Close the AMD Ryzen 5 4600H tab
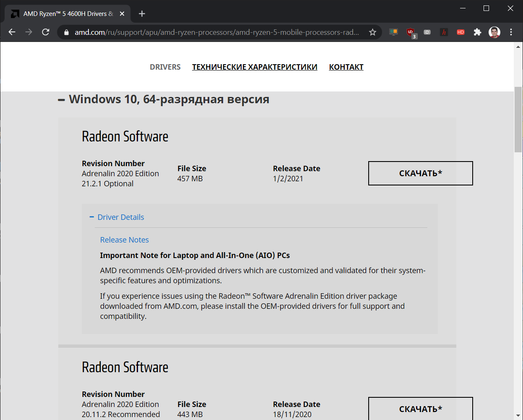The width and height of the screenshot is (523, 420). tap(122, 14)
